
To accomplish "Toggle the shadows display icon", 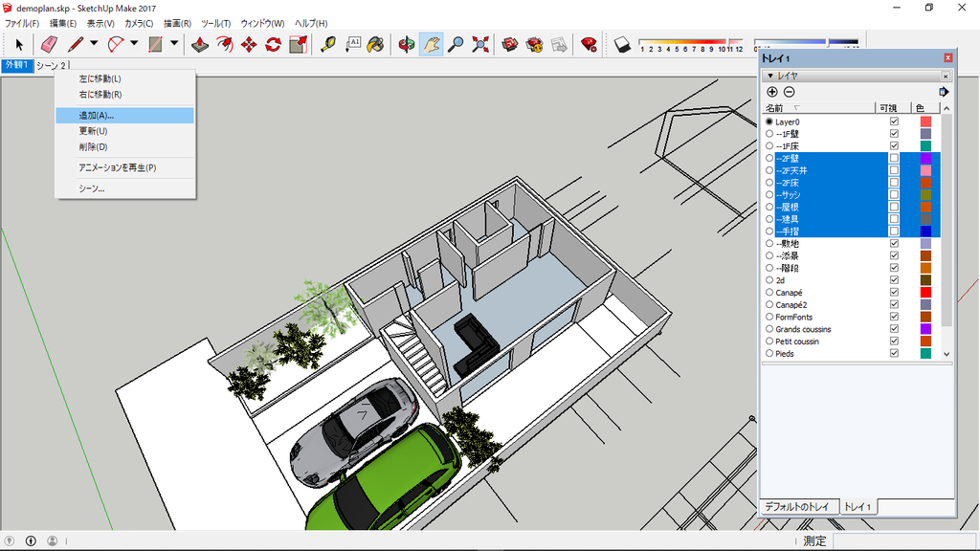I will [622, 44].
